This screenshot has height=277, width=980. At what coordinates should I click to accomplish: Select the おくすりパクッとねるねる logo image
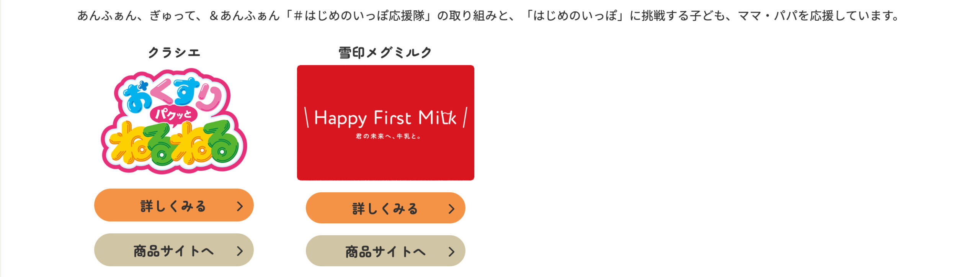click(174, 121)
